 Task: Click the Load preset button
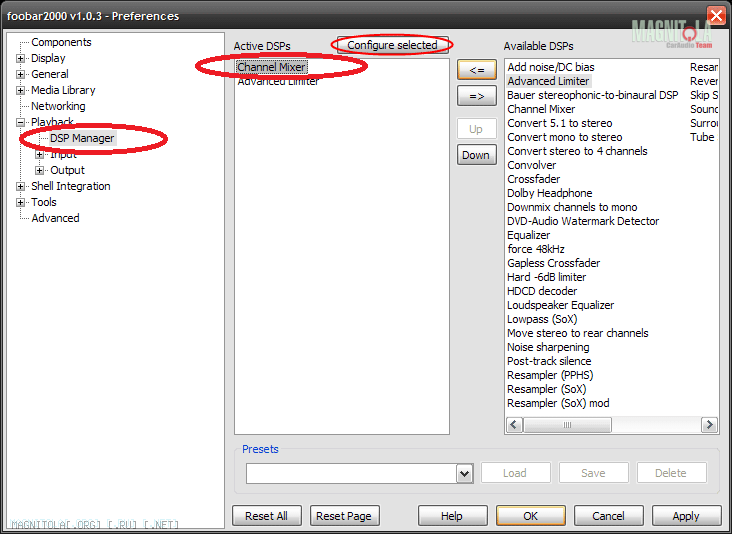click(x=515, y=473)
